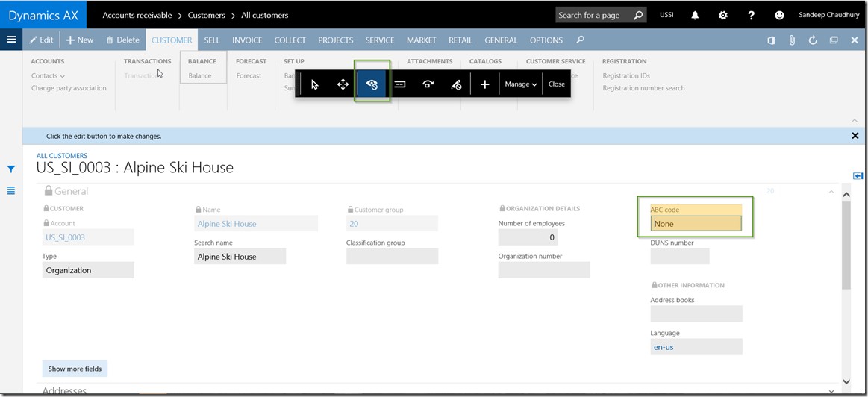Click the Show more fields button
The image size is (868, 397).
pyautogui.click(x=75, y=369)
